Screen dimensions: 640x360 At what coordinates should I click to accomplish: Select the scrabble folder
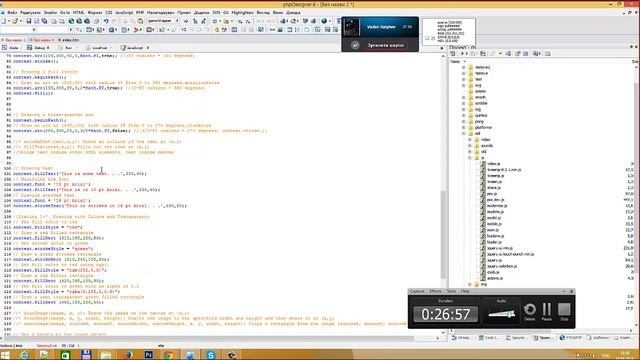pyautogui.click(x=481, y=103)
